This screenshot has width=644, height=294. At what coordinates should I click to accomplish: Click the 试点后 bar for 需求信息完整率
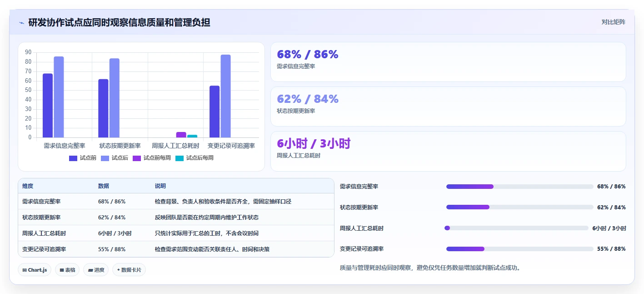pyautogui.click(x=59, y=97)
